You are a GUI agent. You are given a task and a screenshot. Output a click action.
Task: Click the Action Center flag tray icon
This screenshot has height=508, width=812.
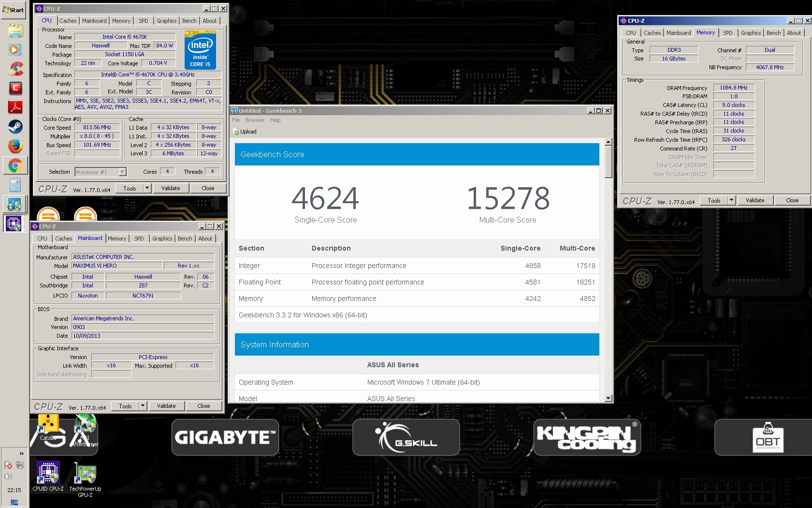point(8,465)
